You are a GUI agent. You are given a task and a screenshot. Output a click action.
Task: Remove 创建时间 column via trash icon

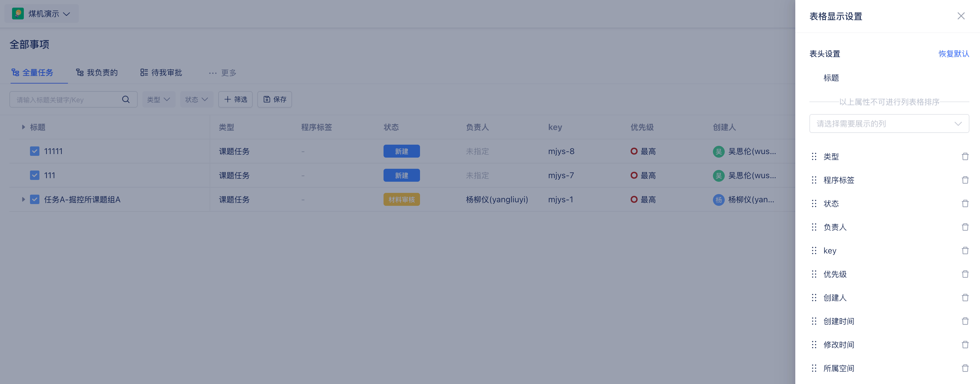(x=965, y=321)
